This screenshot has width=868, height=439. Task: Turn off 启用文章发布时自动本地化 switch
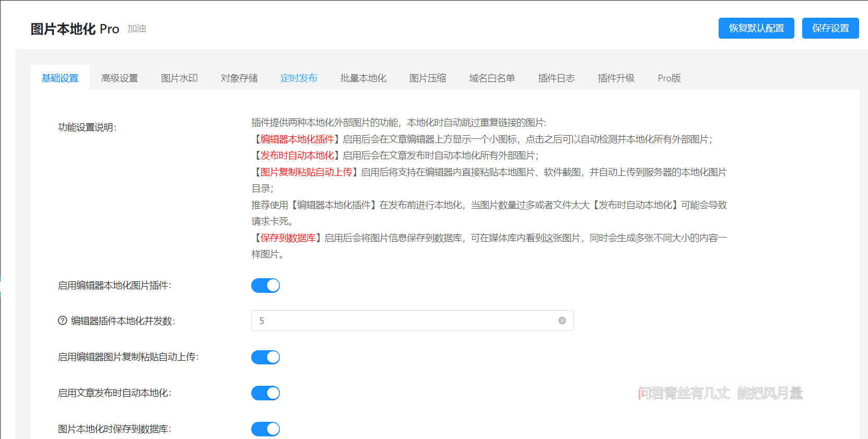pos(266,393)
